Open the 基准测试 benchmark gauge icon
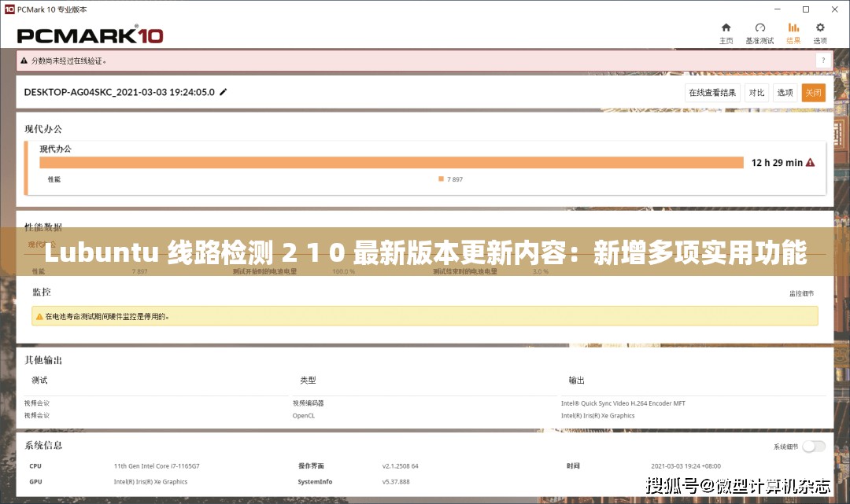The height and width of the screenshot is (504, 850). pos(760,28)
